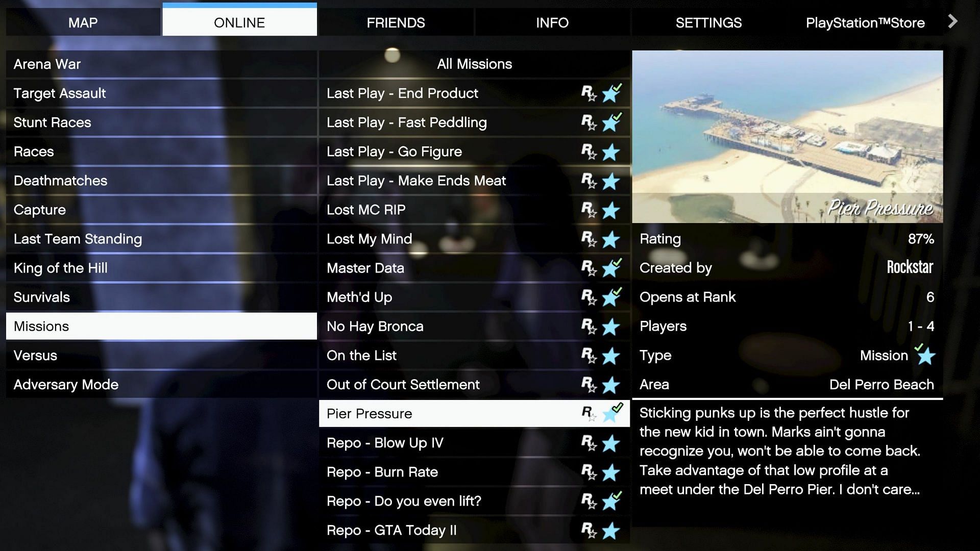This screenshot has width=980, height=551.
Task: Select the ONLINE tab
Action: 239,22
